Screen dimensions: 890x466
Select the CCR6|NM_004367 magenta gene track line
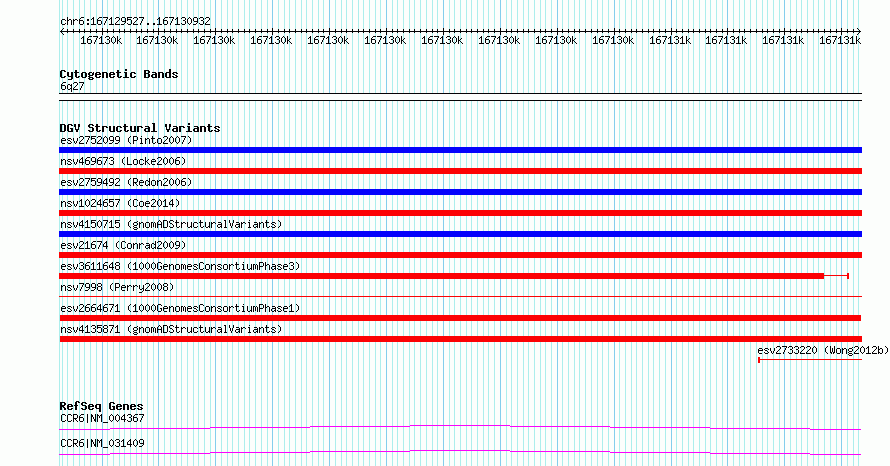[460, 427]
